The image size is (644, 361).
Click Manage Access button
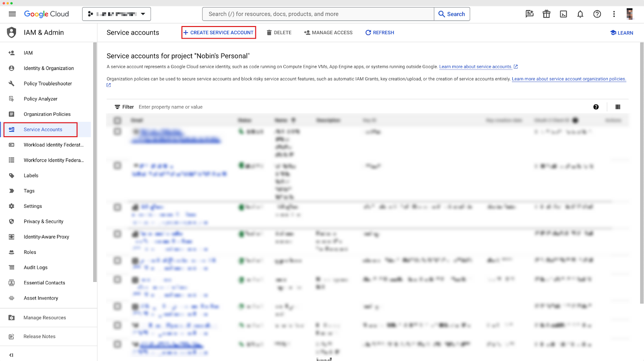click(x=328, y=33)
